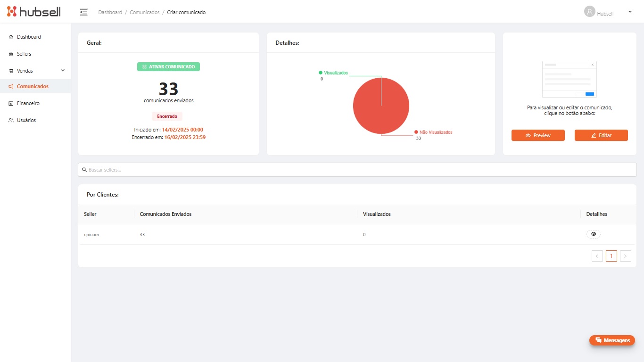Viewport: 644px width, 362px height.
Task: Click the Preview button
Action: [538, 135]
